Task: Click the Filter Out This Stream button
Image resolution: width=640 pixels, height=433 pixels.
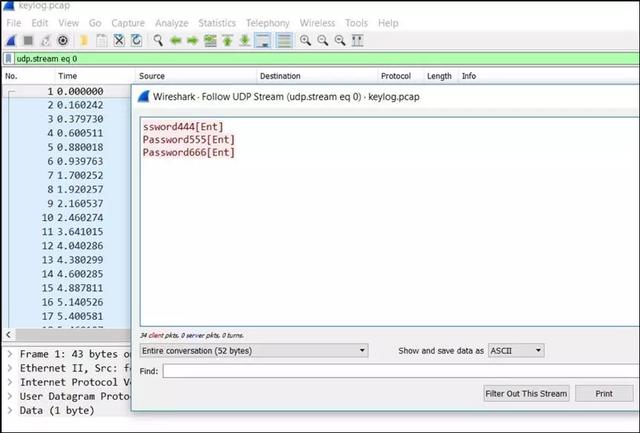Action: [x=526, y=393]
